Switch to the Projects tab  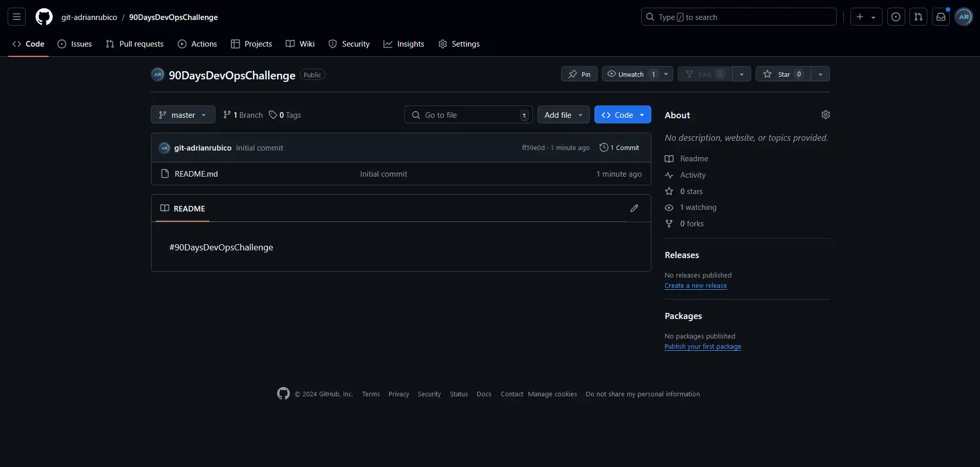[251, 44]
